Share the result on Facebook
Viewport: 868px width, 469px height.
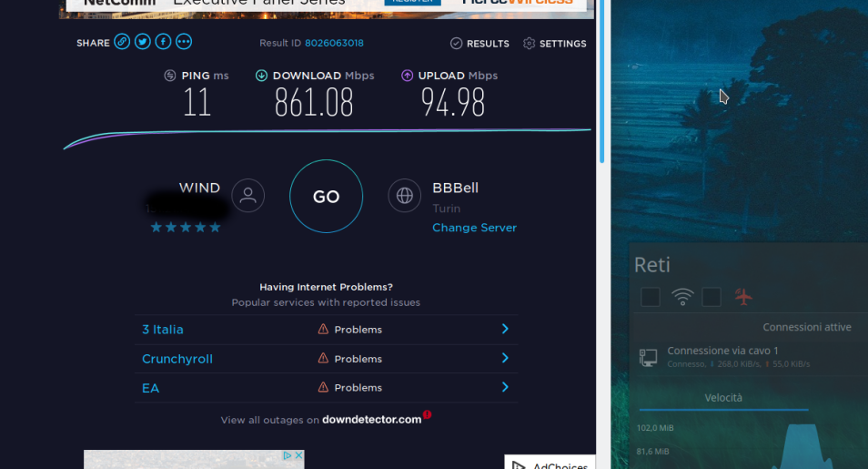(163, 42)
